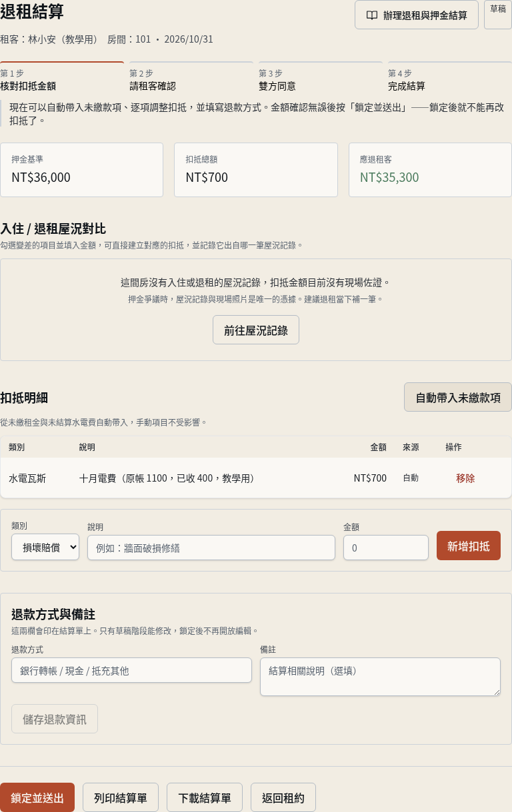
Task: Click the 應退租客 NT$35,300 amount
Action: 389,177
